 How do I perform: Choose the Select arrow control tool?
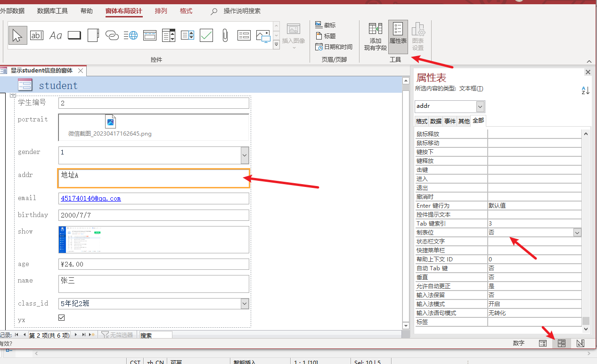(17, 35)
